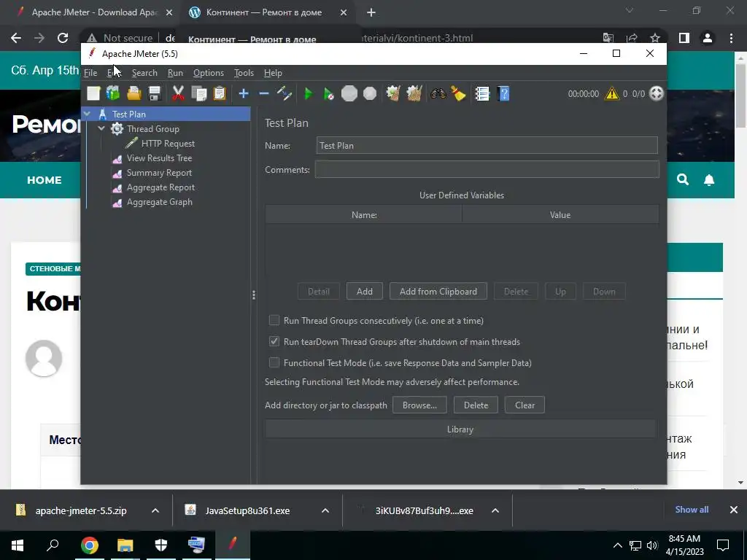Click the Reset Search broom icon

pos(458,93)
